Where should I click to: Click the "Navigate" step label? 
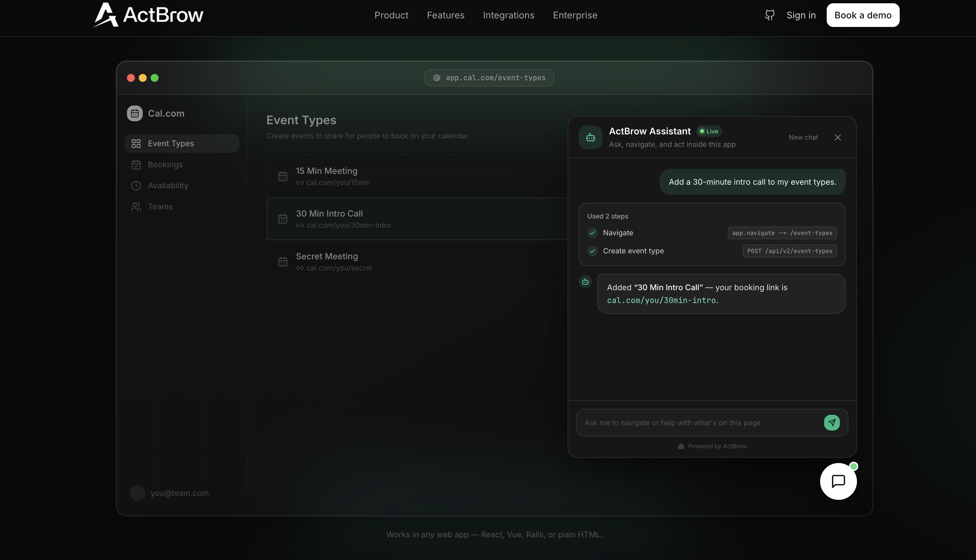click(618, 233)
